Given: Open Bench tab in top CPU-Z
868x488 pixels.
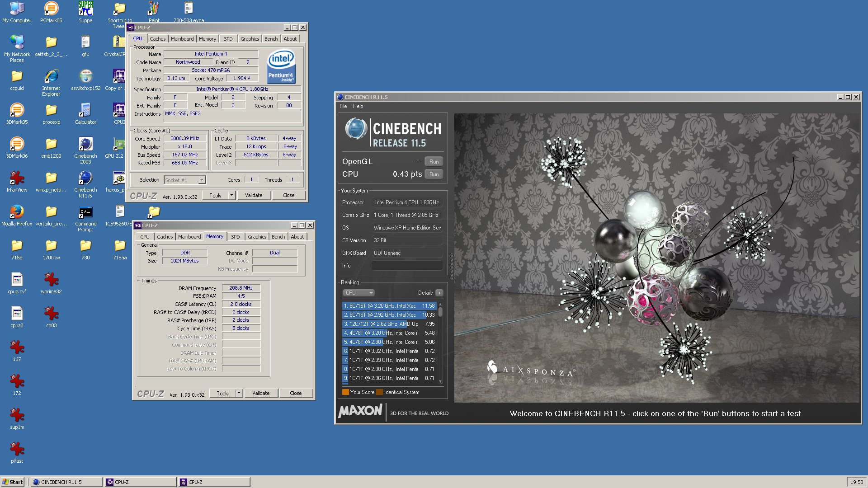Looking at the screenshot, I should 271,39.
